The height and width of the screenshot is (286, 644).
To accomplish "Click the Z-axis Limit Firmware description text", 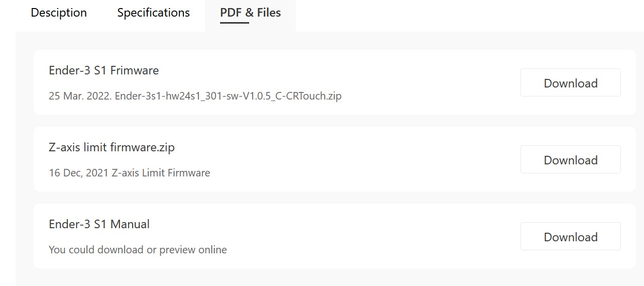I will pyautogui.click(x=161, y=173).
